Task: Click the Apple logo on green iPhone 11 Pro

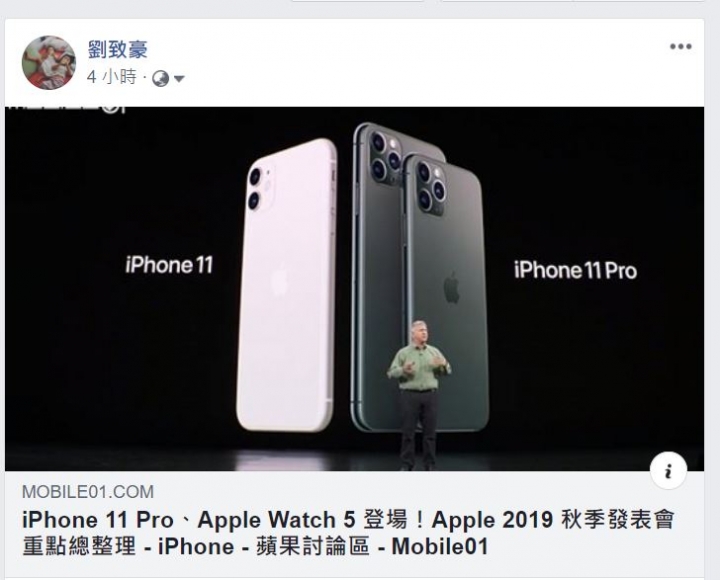Action: tap(451, 287)
